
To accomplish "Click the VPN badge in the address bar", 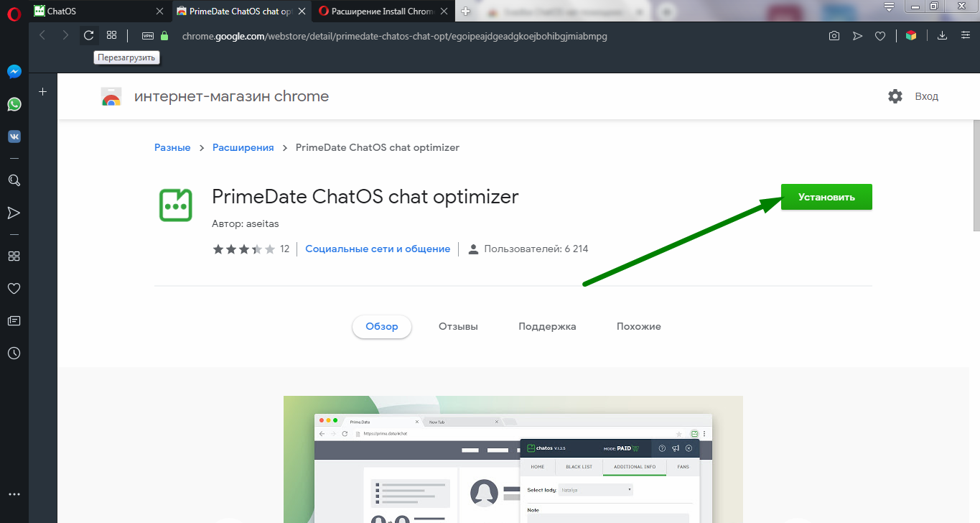I will pos(148,36).
